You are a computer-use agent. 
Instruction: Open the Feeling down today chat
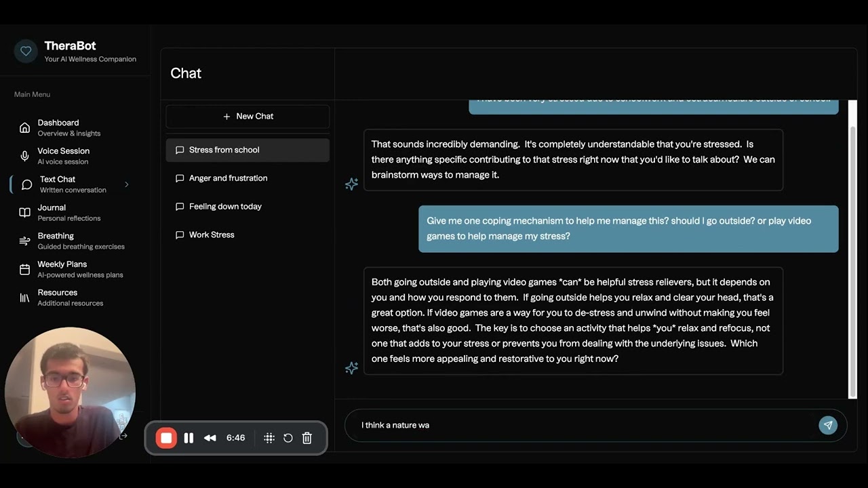[x=248, y=207]
